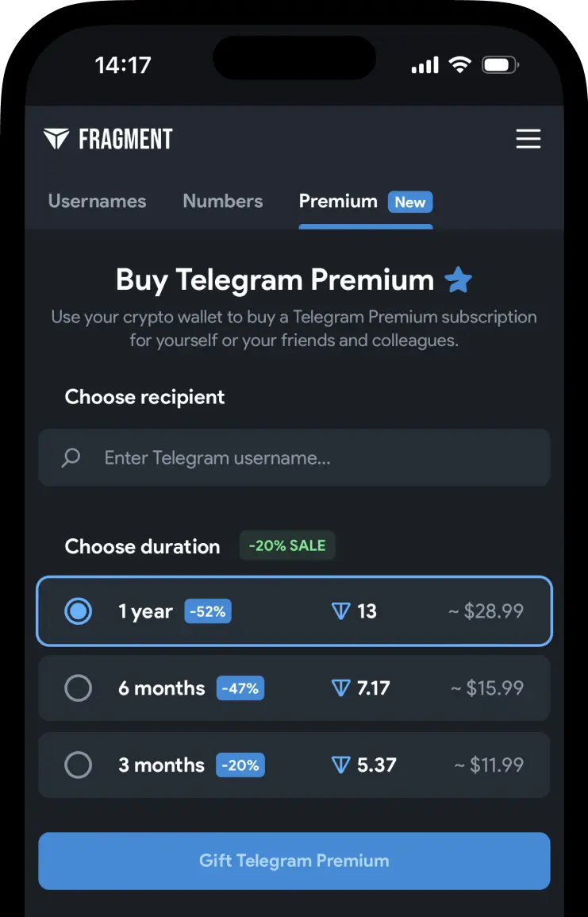The width and height of the screenshot is (588, 917).
Task: Open the hamburger navigation menu
Action: (x=528, y=138)
